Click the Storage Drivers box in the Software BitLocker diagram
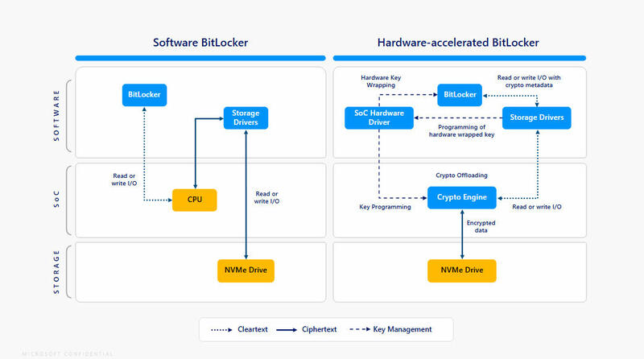Screen dimensions: 644x359 (246, 118)
